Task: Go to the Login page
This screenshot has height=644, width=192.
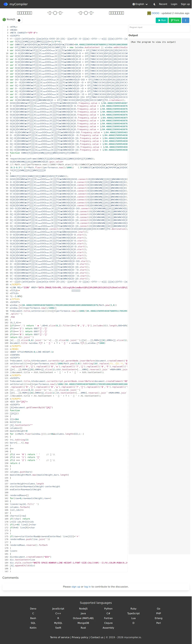Action: pyautogui.click(x=174, y=4)
